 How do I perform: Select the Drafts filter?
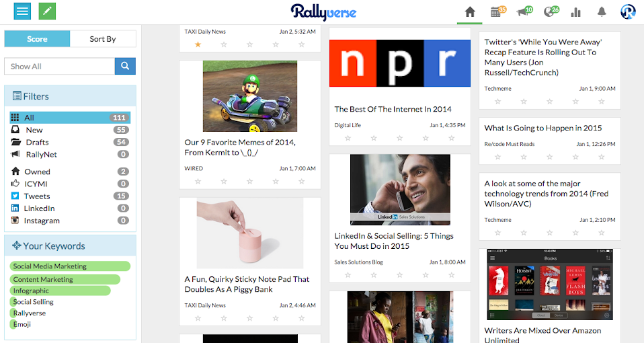click(x=70, y=142)
